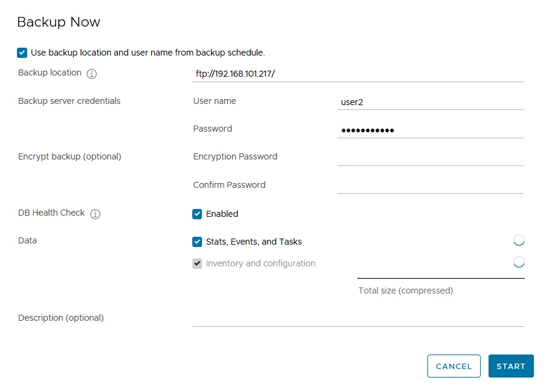Click the Backup Now dialog title
549x392 pixels.
tap(59, 22)
